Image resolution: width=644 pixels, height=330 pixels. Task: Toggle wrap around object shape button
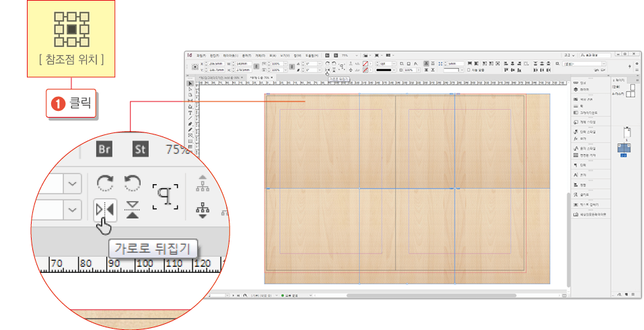427,70
